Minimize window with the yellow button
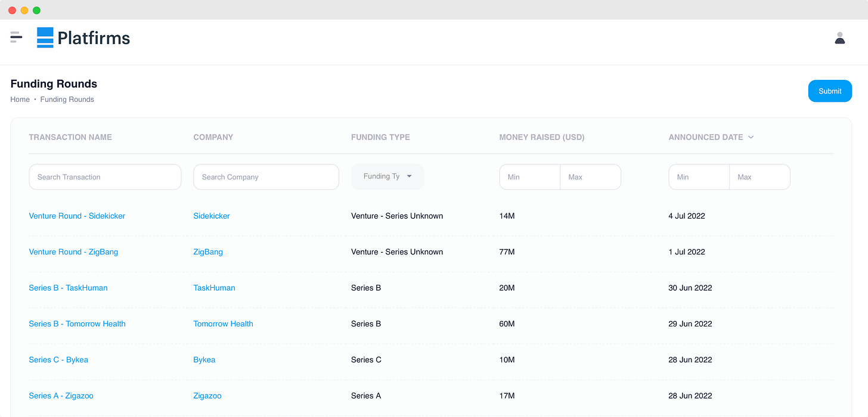 pyautogui.click(x=24, y=10)
